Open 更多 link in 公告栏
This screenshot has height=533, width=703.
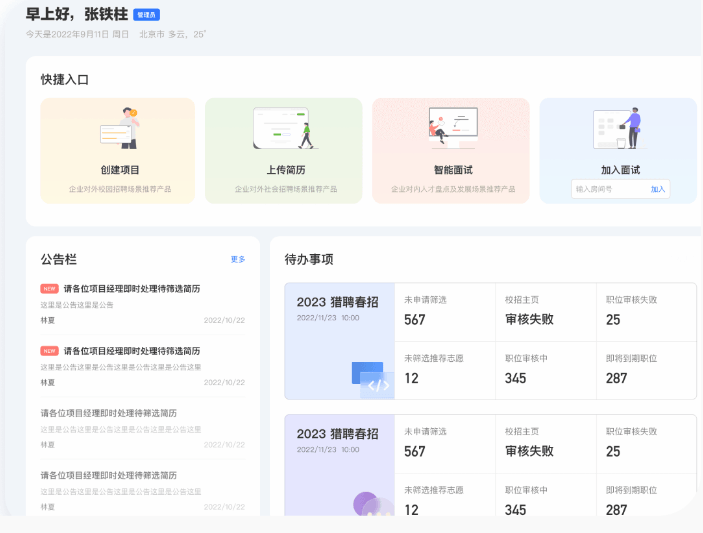tap(238, 259)
